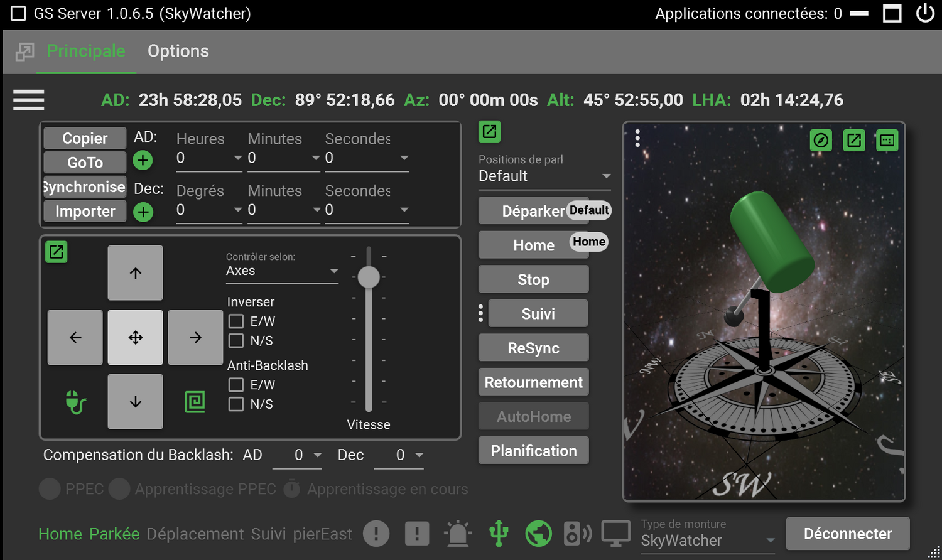Add AD coordinate with green plus
Viewport: 942px width, 560px height.
143,161
